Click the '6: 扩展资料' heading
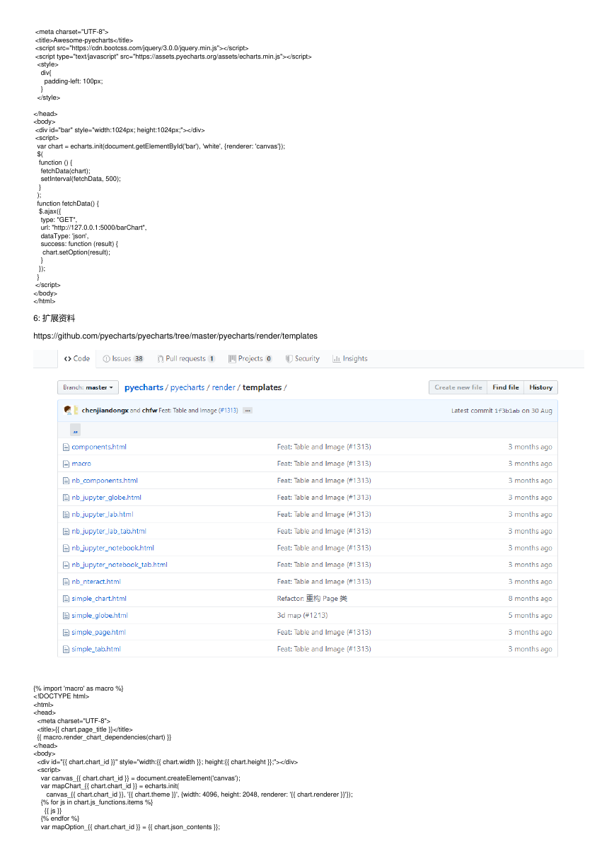The width and height of the screenshot is (614, 868). [54, 319]
